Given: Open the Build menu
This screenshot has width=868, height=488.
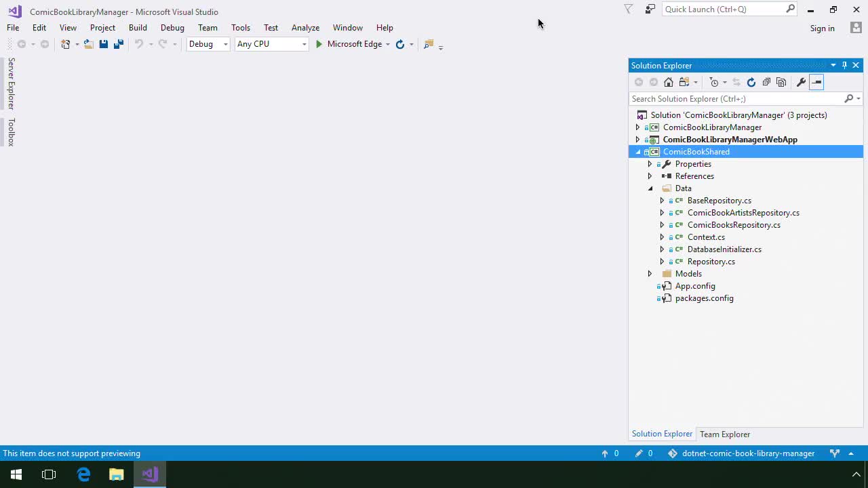Looking at the screenshot, I should [x=138, y=28].
